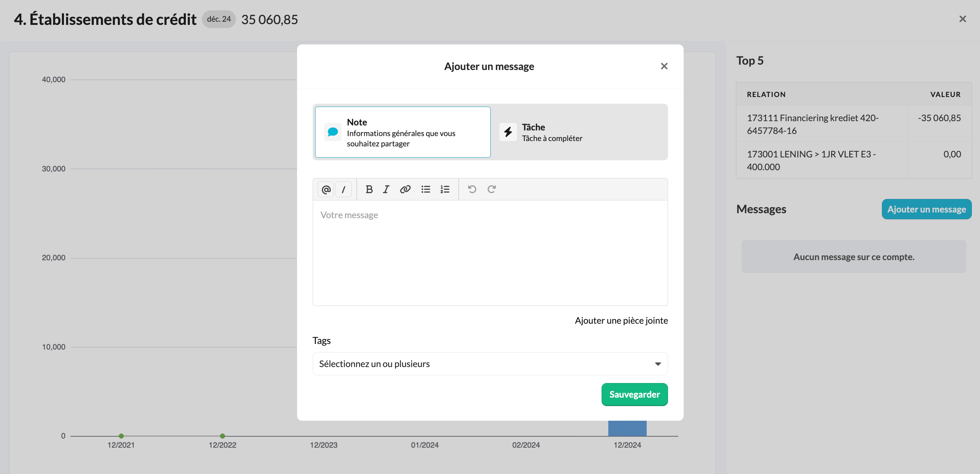Image resolution: width=980 pixels, height=474 pixels.
Task: Close the Ajouter un message dialog
Action: point(664,66)
